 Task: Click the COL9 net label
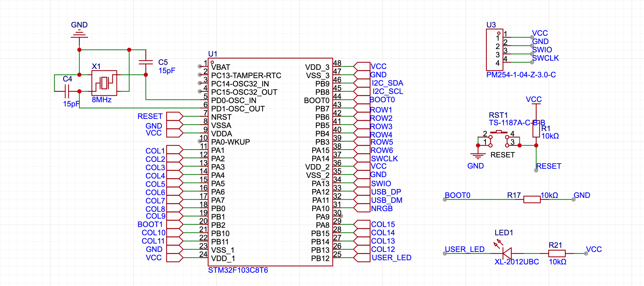click(x=156, y=216)
